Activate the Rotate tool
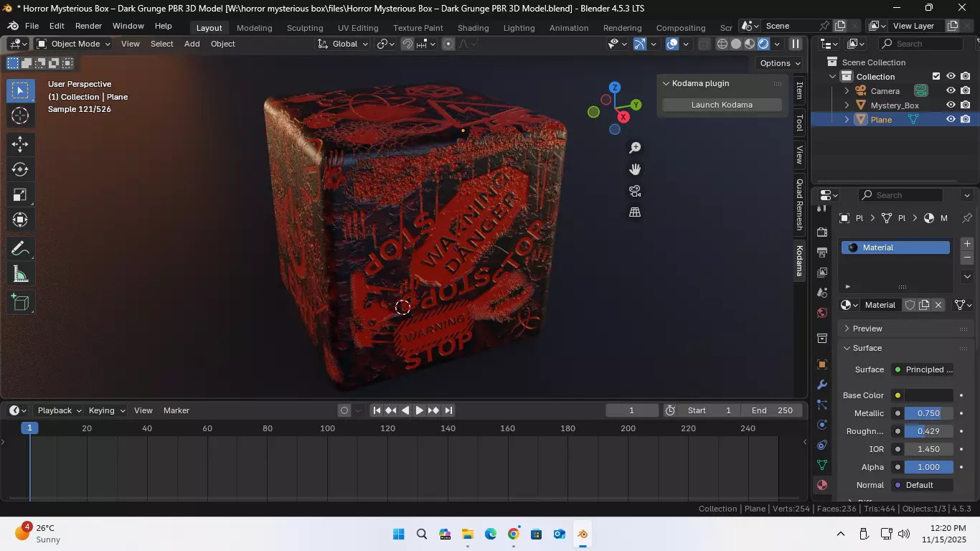The height and width of the screenshot is (551, 980). point(20,169)
